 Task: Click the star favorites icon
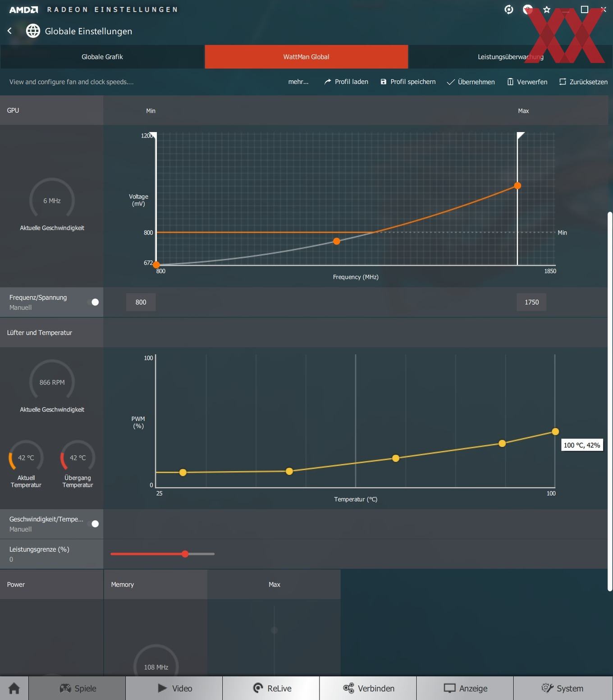(547, 9)
